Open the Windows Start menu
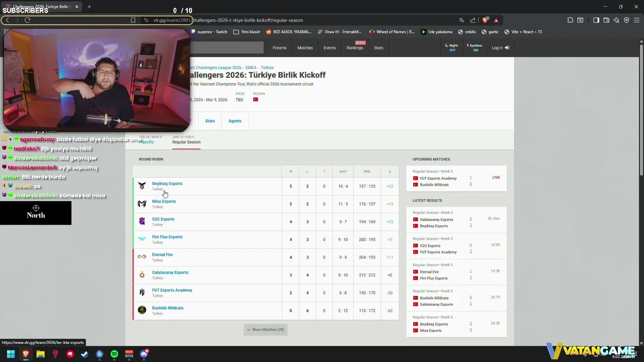 click(x=11, y=354)
